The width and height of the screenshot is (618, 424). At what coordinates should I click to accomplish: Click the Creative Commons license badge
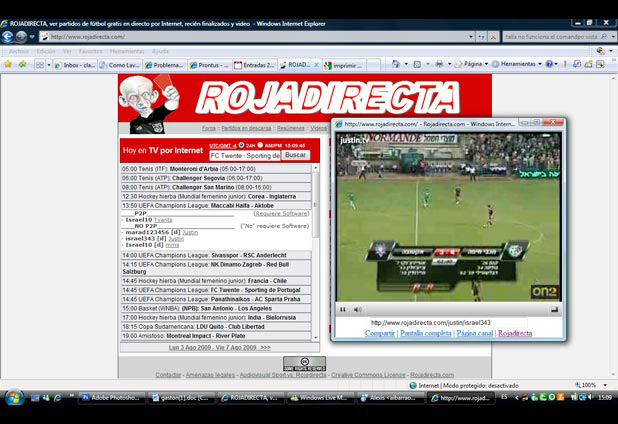click(305, 364)
